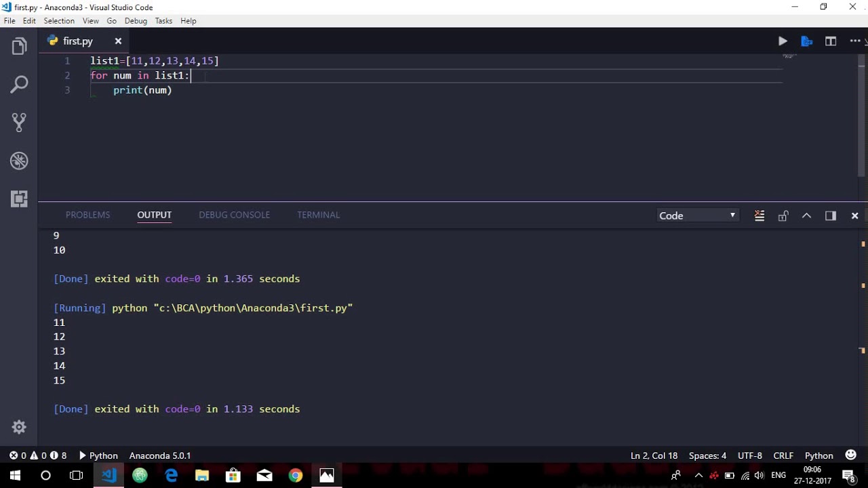Switch to the DEBUG CONSOLE tab
Screen dimensions: 868x488
(234, 215)
